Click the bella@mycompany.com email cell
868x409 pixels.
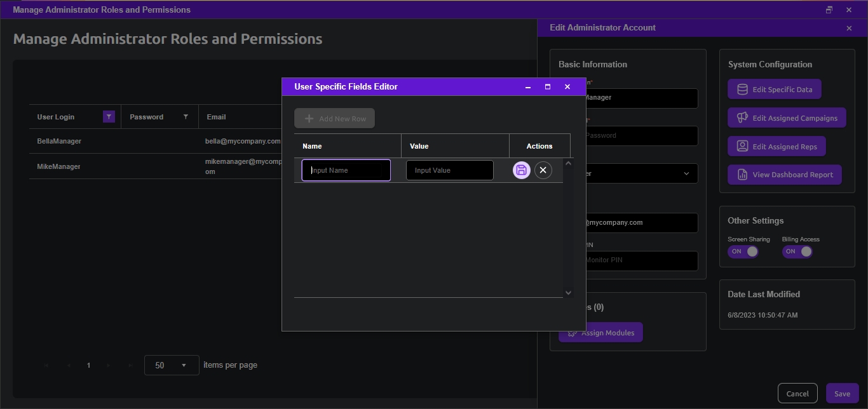[243, 141]
